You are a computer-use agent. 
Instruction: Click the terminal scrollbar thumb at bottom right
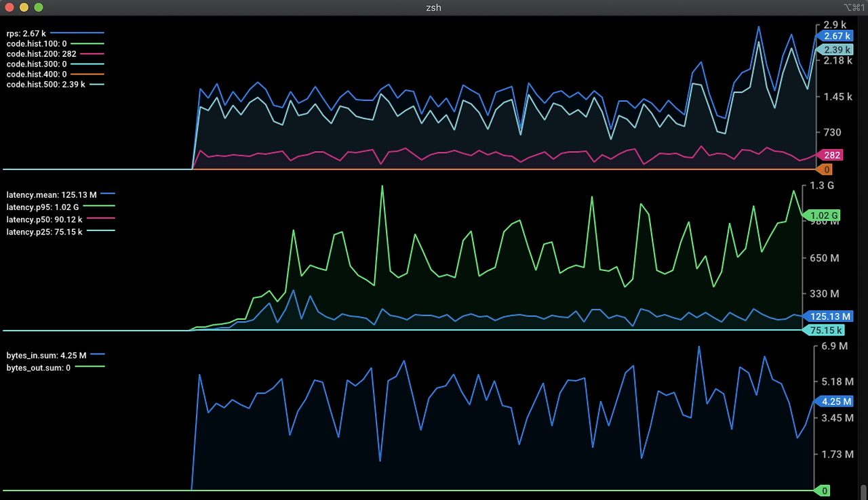(863, 492)
